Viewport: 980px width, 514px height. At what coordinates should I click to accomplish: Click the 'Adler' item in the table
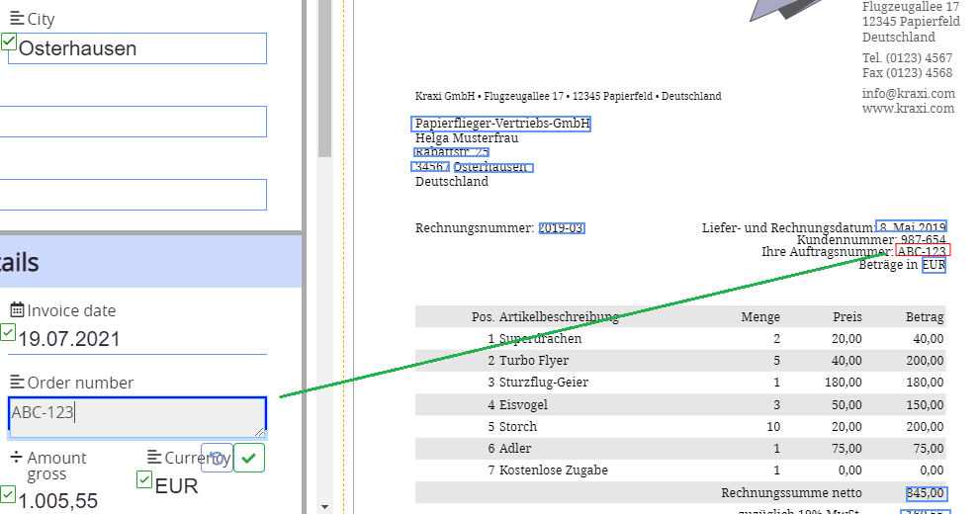point(515,449)
